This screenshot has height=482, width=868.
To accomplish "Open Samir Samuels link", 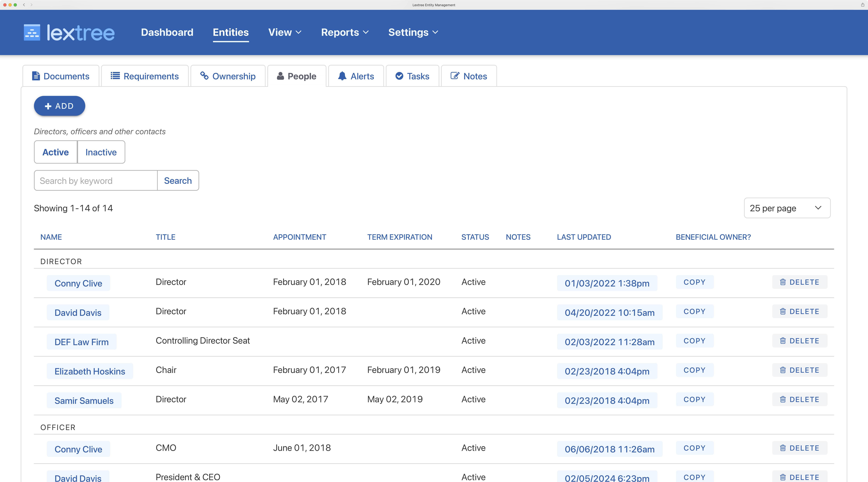I will pyautogui.click(x=84, y=400).
